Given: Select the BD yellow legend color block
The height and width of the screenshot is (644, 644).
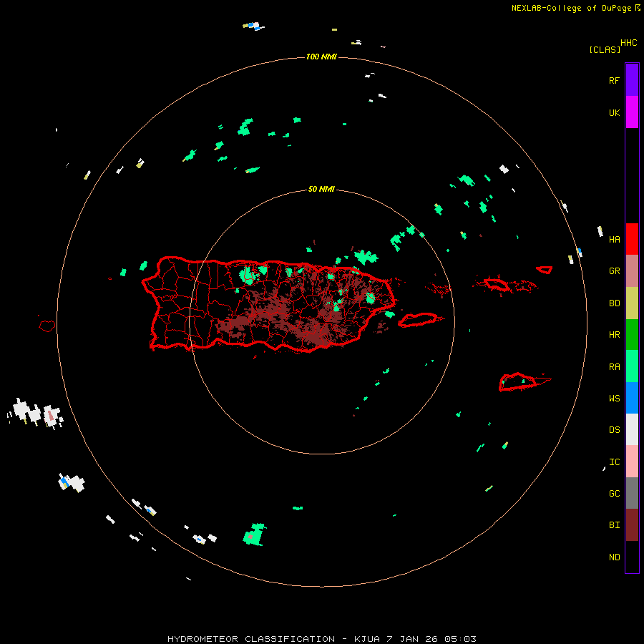Looking at the screenshot, I should 632,303.
